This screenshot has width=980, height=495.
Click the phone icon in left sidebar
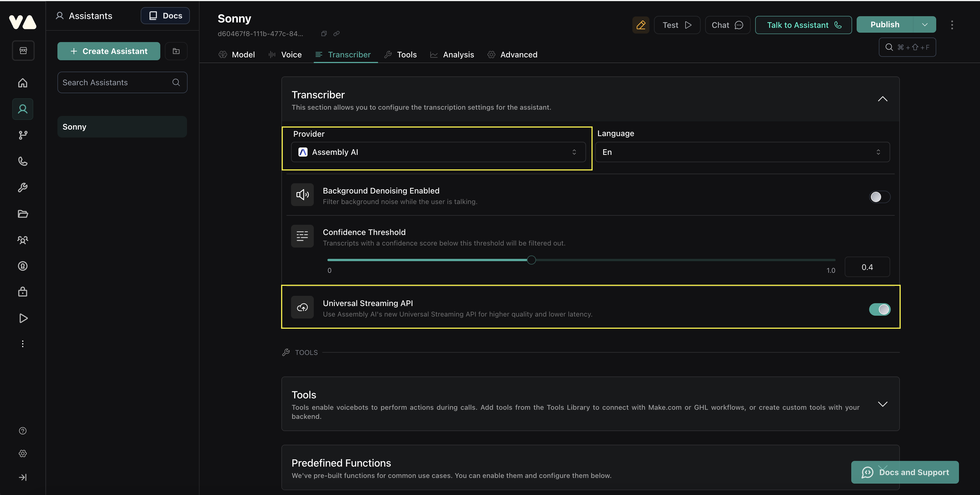(23, 161)
